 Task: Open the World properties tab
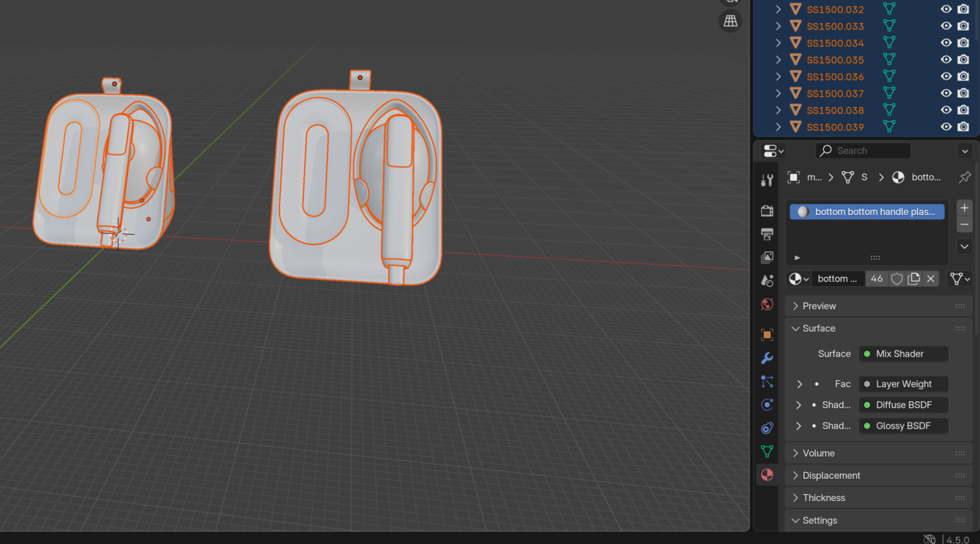pyautogui.click(x=766, y=304)
